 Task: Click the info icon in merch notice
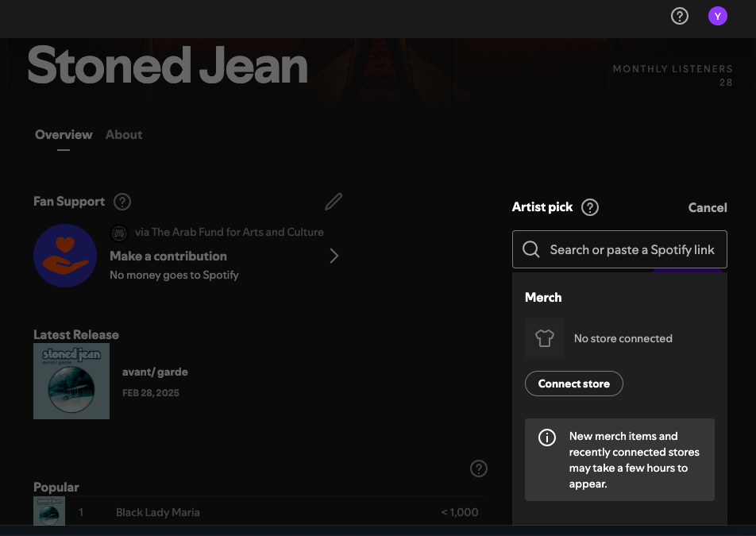coord(546,438)
